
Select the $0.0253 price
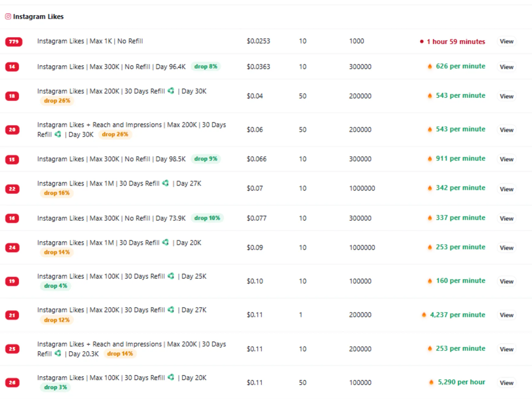click(x=258, y=41)
